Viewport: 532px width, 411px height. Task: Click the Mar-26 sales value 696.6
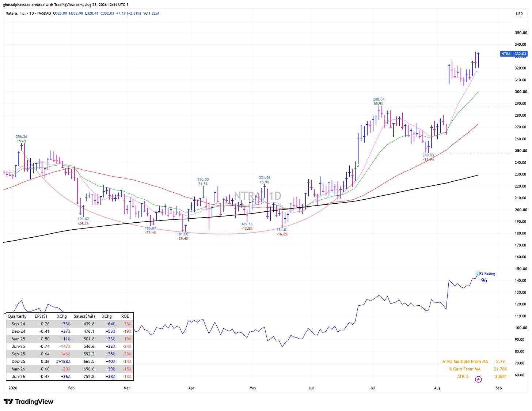(x=89, y=369)
